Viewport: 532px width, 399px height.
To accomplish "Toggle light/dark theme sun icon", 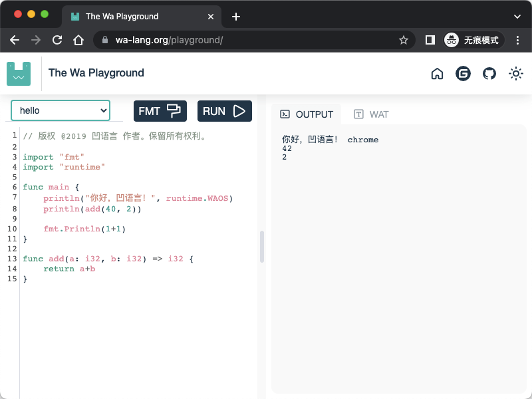I will pos(515,74).
